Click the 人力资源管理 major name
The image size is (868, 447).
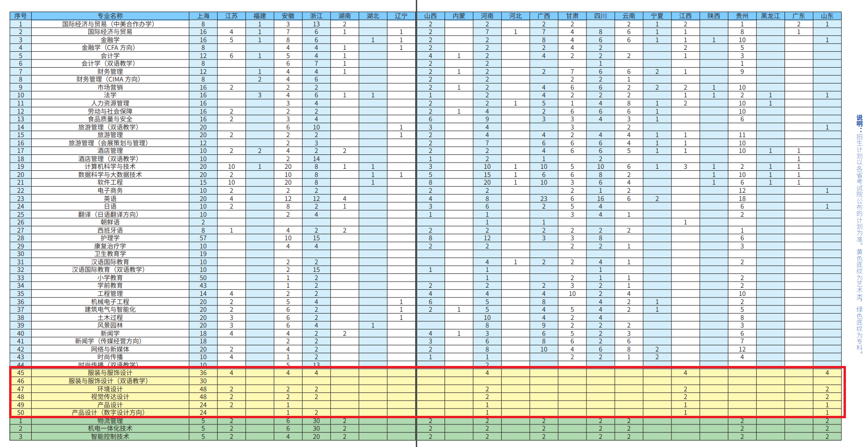[x=110, y=103]
